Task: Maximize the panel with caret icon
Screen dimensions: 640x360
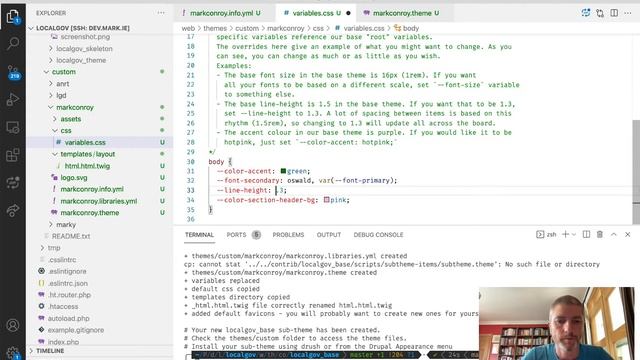Action: (613, 234)
